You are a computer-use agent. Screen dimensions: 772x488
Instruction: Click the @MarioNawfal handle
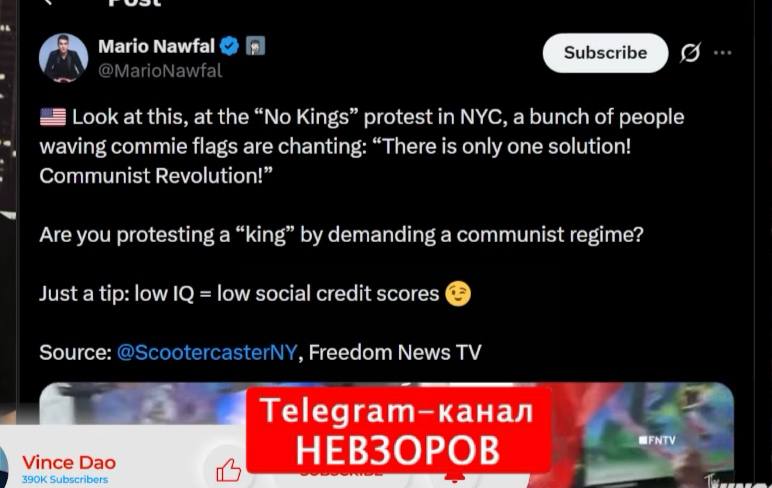[160, 71]
